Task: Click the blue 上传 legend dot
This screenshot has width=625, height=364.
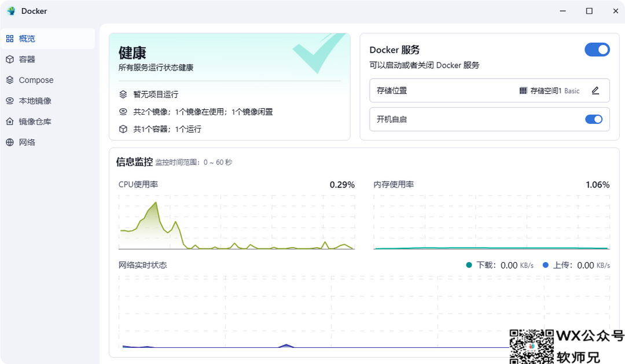Action: (546, 265)
